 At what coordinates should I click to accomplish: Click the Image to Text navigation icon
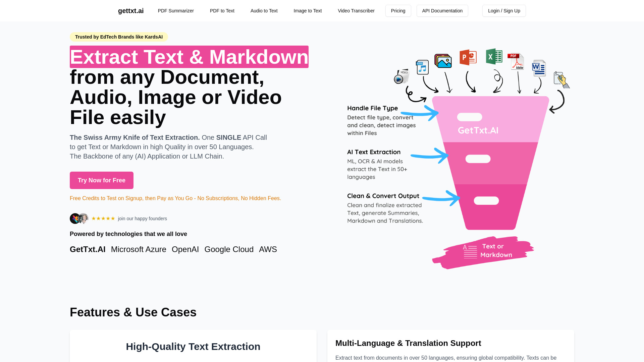pos(307,11)
